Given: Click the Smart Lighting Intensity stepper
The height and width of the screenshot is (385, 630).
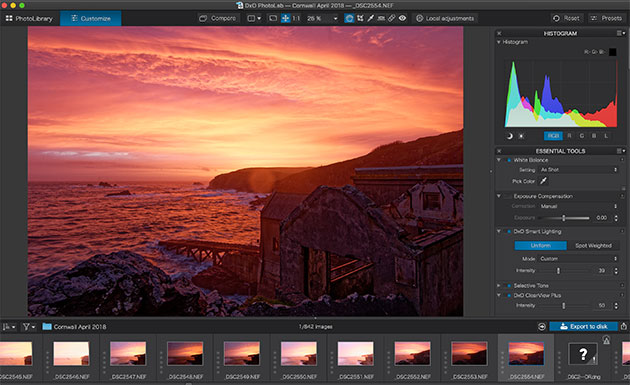Looking at the screenshot, I should (x=616, y=271).
